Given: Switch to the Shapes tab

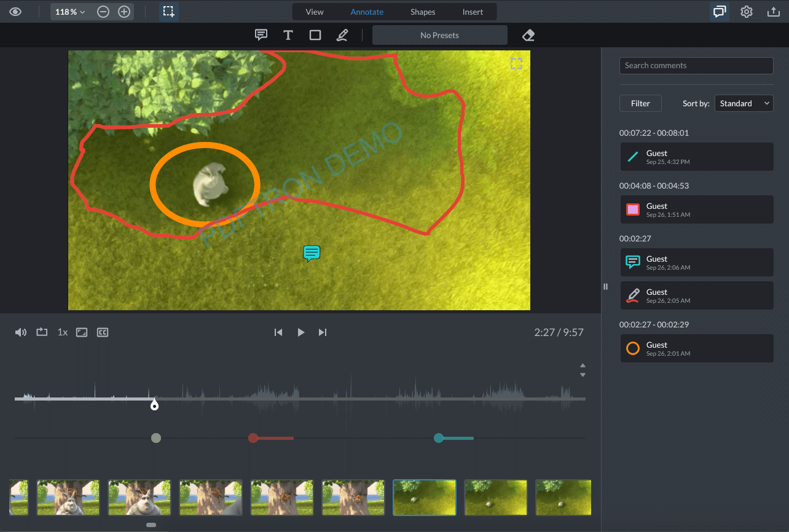Looking at the screenshot, I should [423, 12].
